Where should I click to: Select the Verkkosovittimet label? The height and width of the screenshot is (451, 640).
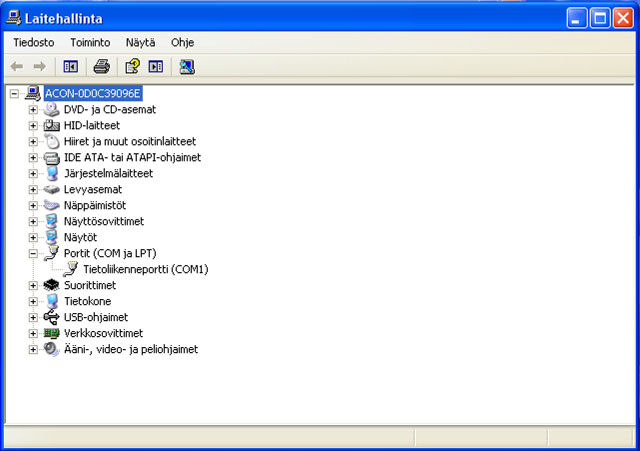(x=103, y=333)
